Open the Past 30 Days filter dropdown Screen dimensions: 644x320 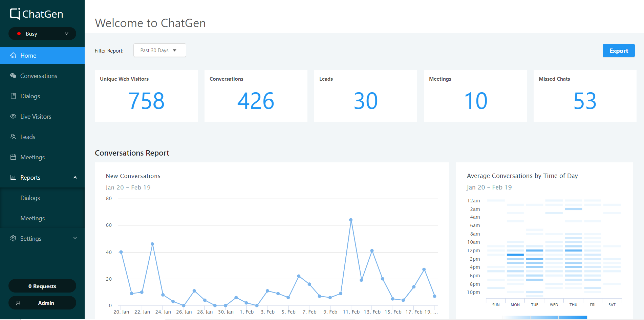tap(160, 50)
